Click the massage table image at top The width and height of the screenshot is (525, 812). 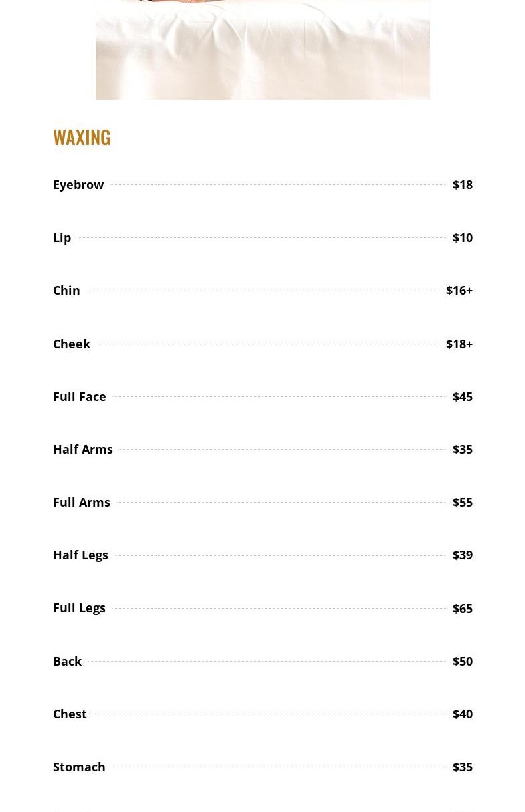[x=262, y=49]
